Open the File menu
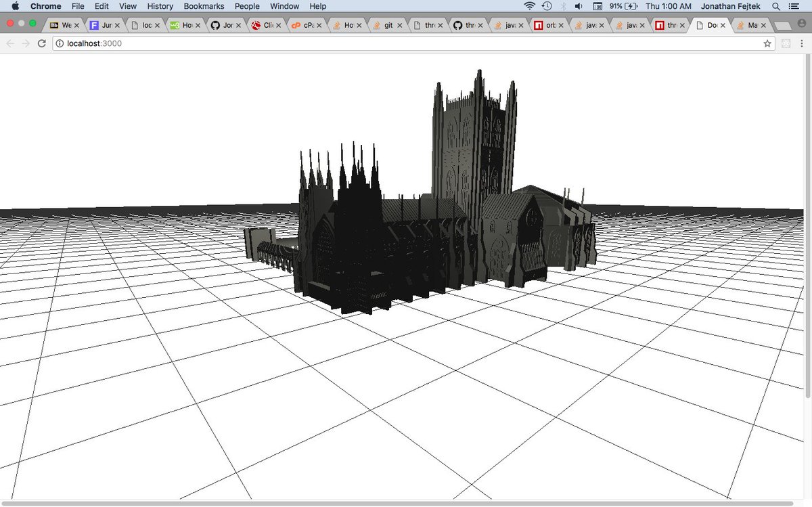 coord(78,6)
